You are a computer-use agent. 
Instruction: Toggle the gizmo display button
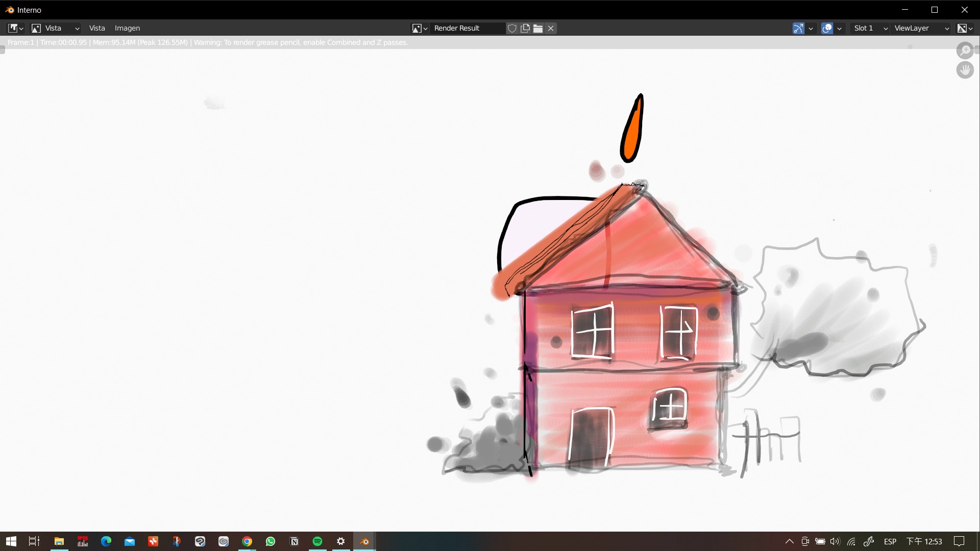point(798,28)
